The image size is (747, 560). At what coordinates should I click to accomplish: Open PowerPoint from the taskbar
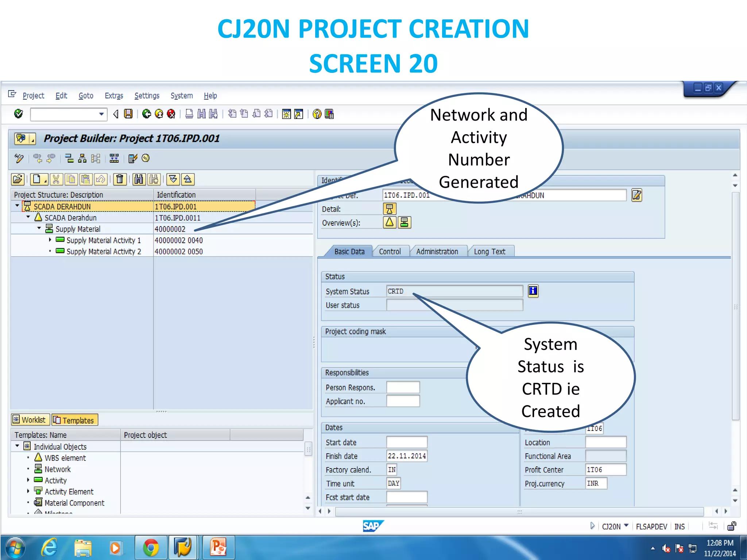tap(218, 547)
